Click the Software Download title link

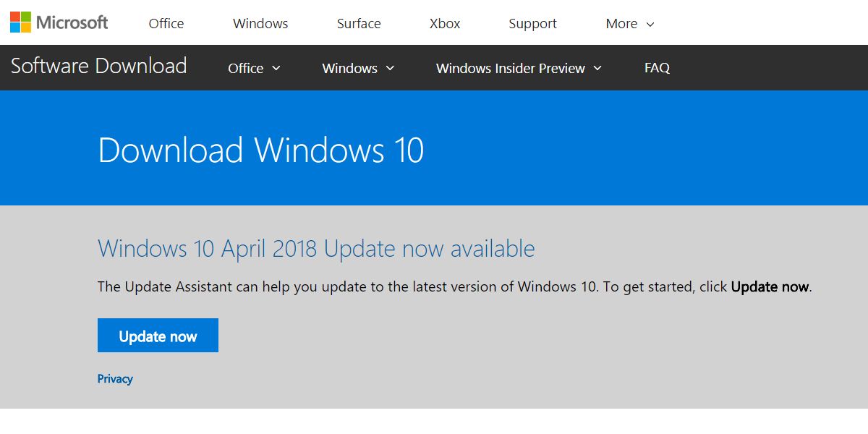pos(98,66)
